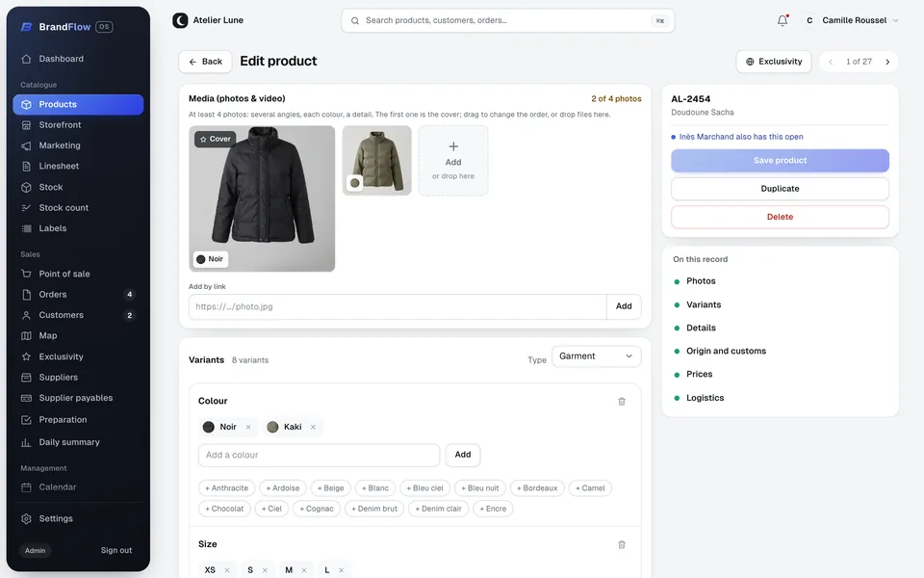Select Products in the sidebar
Image resolution: width=924 pixels, height=578 pixels.
tap(78, 104)
